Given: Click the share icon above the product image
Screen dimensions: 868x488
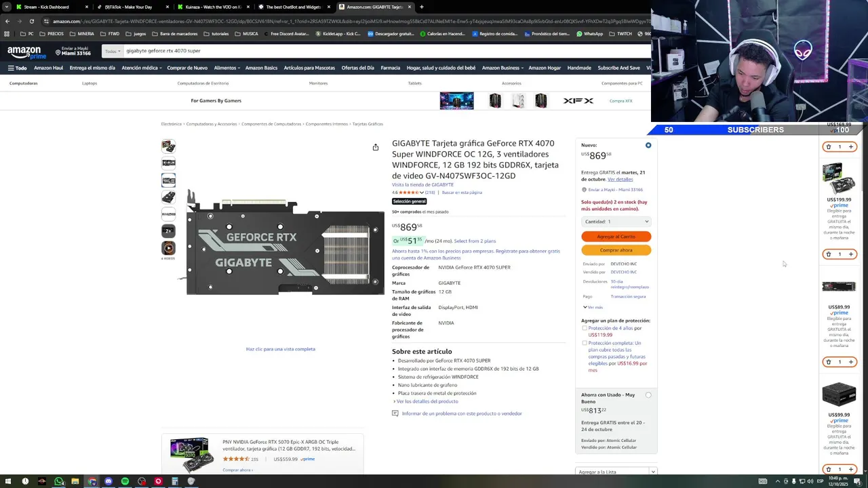Looking at the screenshot, I should tap(375, 147).
